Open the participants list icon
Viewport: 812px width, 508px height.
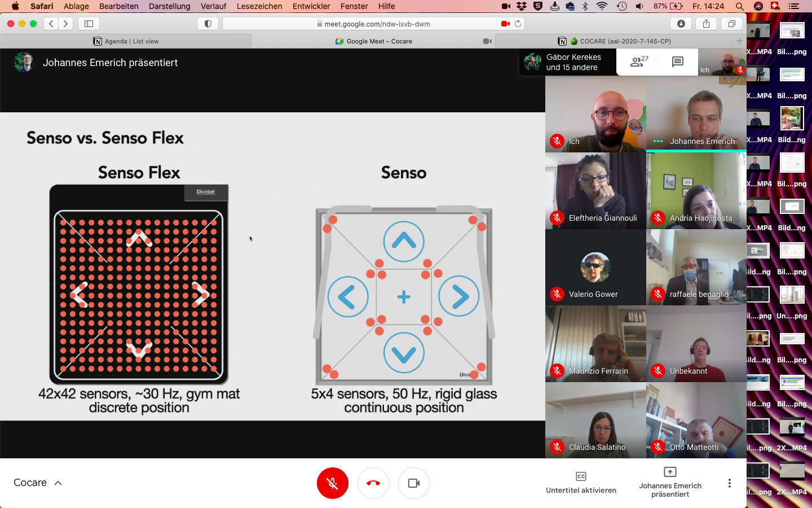tap(639, 62)
